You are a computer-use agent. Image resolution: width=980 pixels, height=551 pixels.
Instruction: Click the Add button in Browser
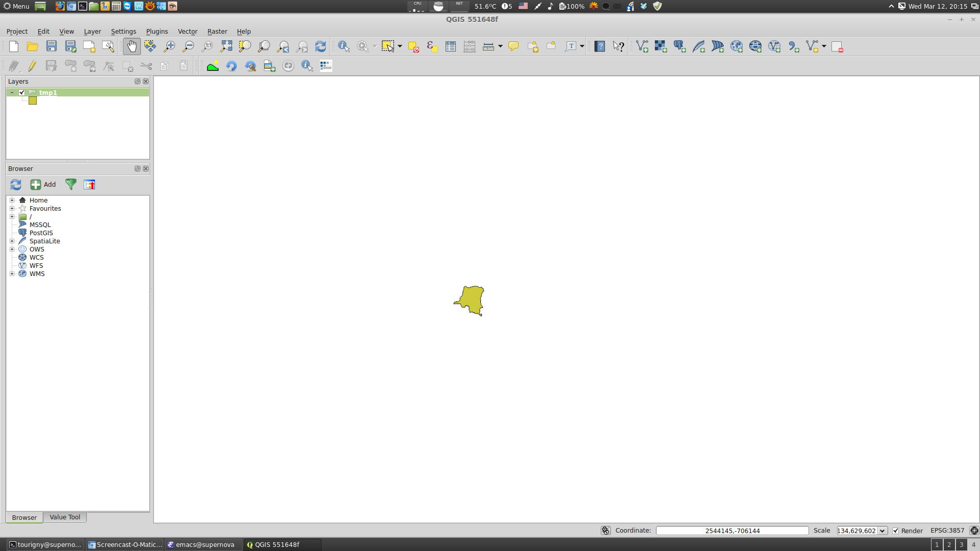43,185
